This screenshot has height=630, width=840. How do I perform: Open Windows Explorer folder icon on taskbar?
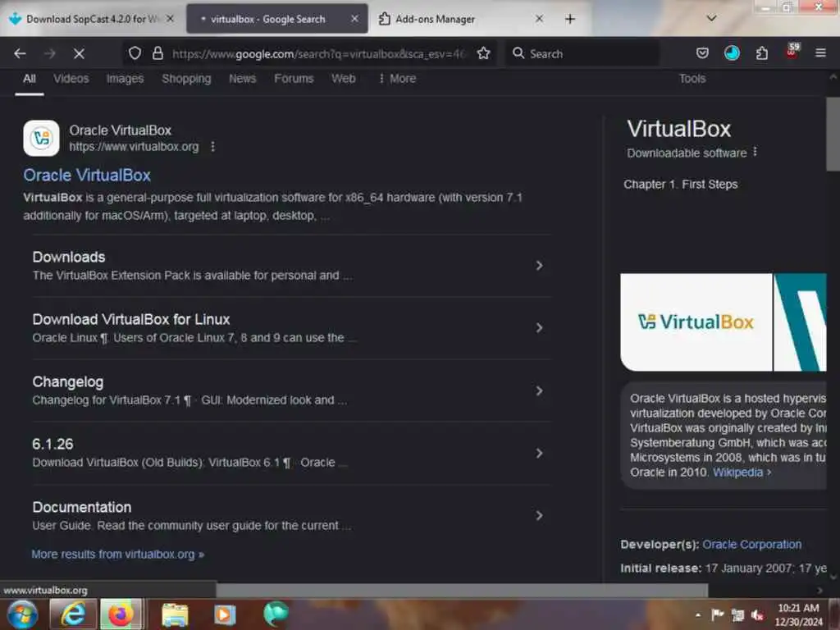[175, 615]
